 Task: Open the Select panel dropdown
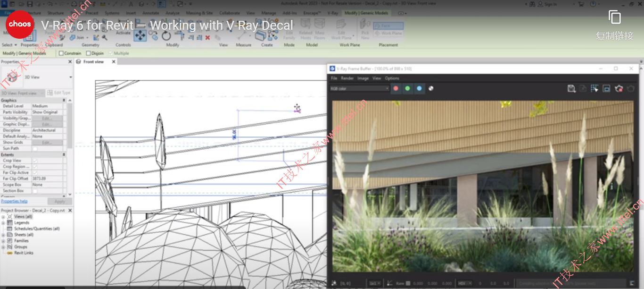(x=9, y=45)
